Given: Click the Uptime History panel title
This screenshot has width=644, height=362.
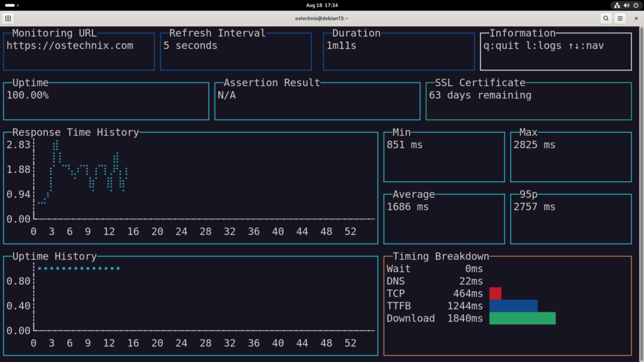Looking at the screenshot, I should click(54, 256).
